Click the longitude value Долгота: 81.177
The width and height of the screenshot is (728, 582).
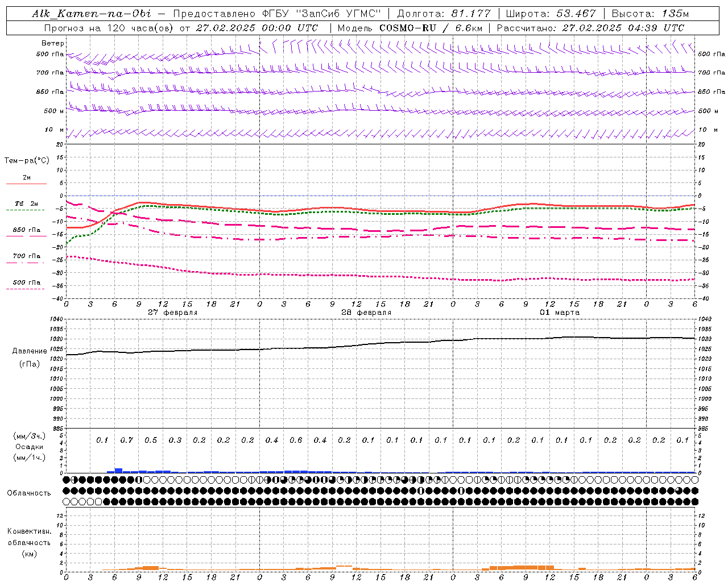point(444,14)
